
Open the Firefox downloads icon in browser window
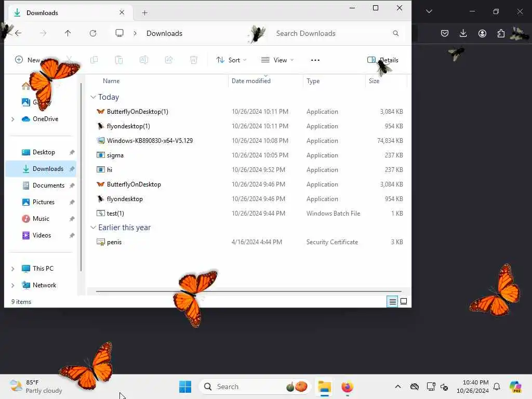[x=463, y=33]
